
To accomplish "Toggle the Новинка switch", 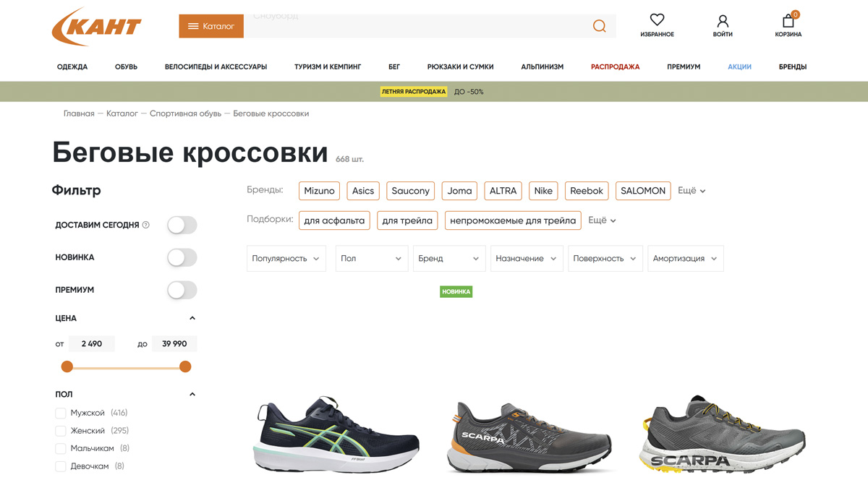I will click(x=182, y=257).
